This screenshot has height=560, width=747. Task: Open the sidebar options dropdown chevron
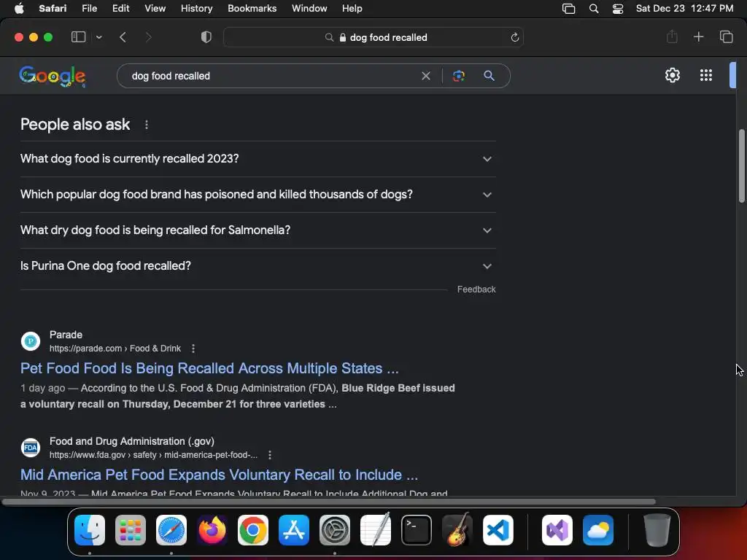coord(98,37)
